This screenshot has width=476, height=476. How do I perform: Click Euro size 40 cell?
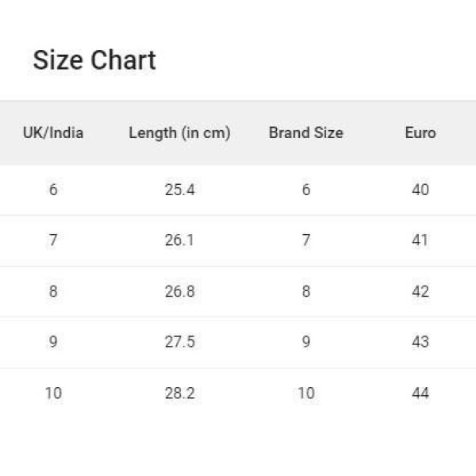pyautogui.click(x=420, y=190)
